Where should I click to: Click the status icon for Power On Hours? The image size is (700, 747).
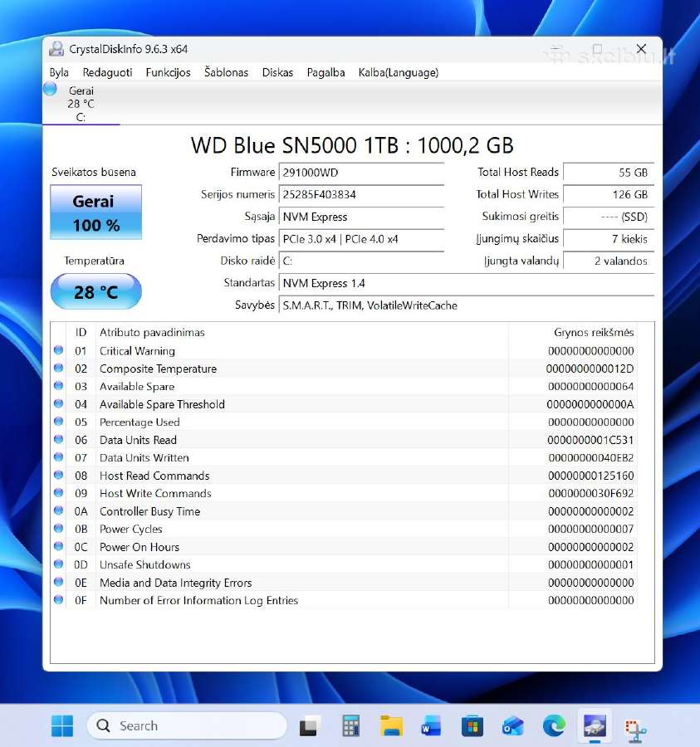point(59,546)
